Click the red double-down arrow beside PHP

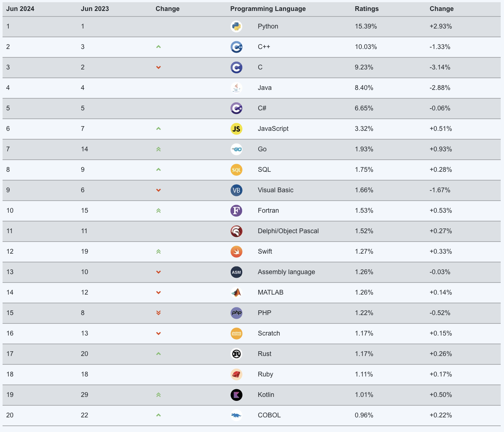pos(159,313)
